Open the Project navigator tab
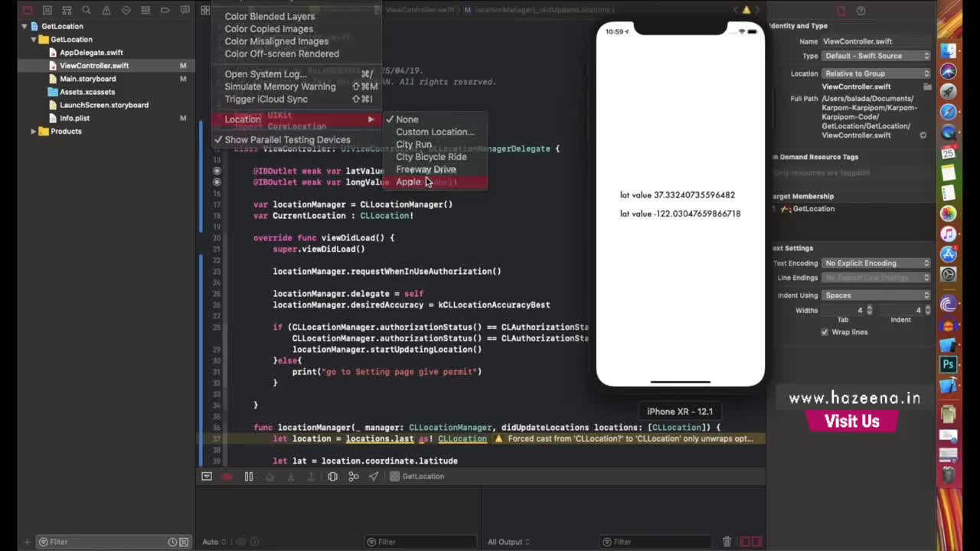The height and width of the screenshot is (551, 980). pyautogui.click(x=28, y=10)
